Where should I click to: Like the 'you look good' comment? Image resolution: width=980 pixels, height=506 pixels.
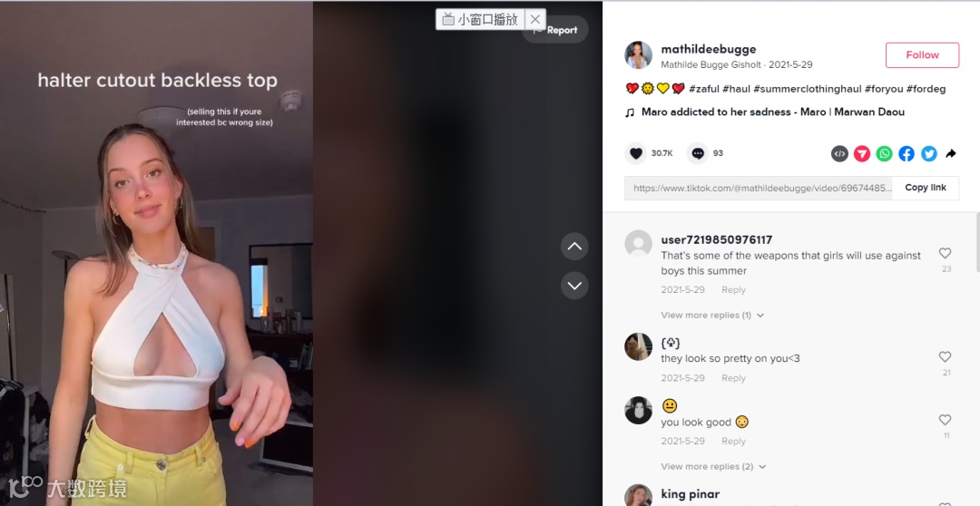point(945,420)
